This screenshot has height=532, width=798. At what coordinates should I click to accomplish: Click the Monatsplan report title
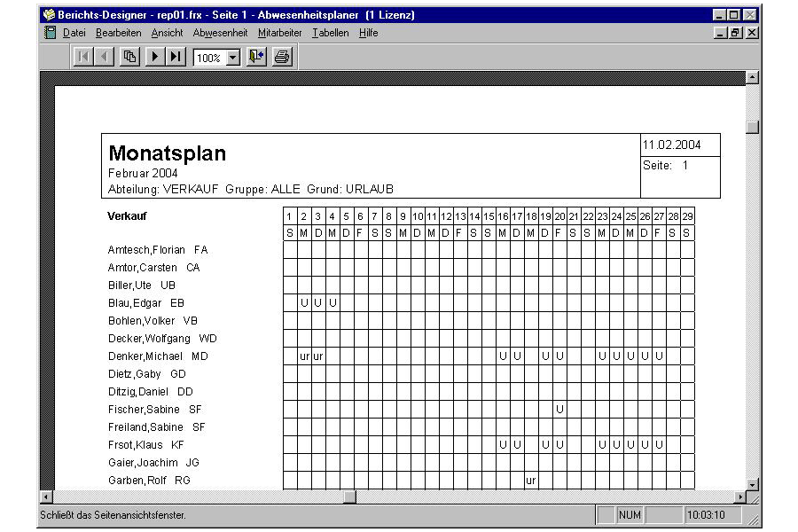tap(168, 153)
